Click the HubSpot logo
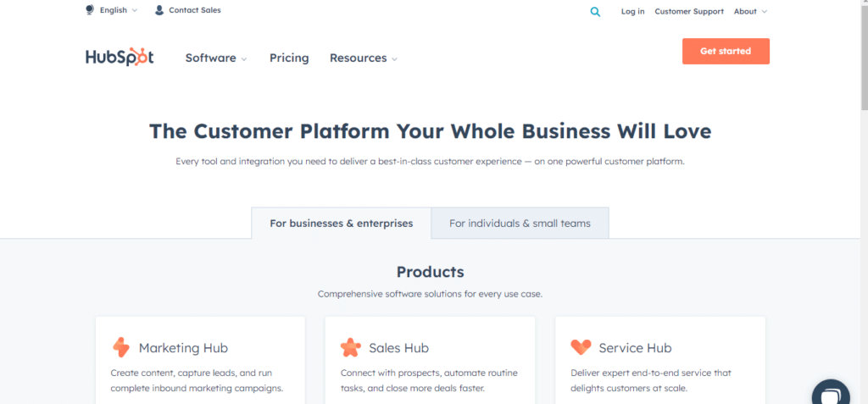The width and height of the screenshot is (868, 404). (x=120, y=57)
